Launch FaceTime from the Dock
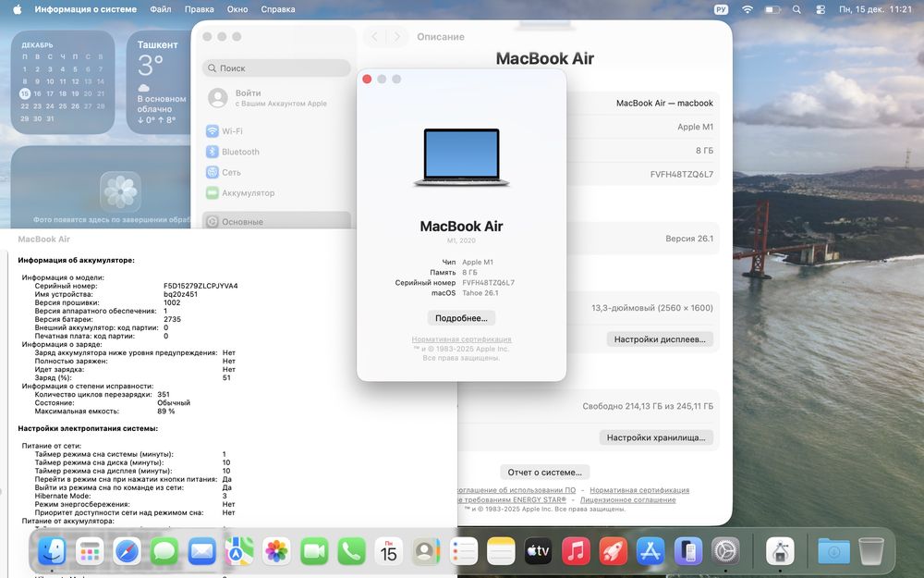The image size is (924, 578). (314, 552)
